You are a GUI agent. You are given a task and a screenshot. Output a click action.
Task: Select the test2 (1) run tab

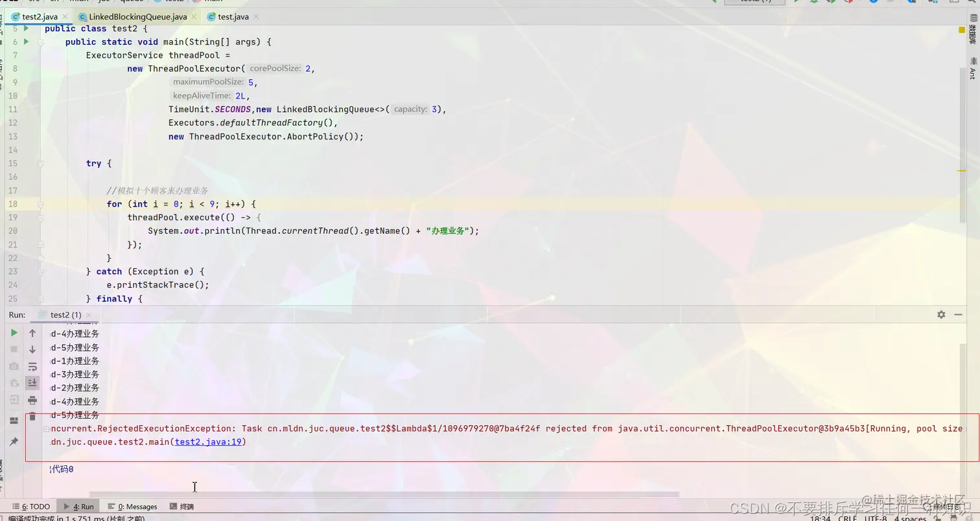[x=65, y=315]
